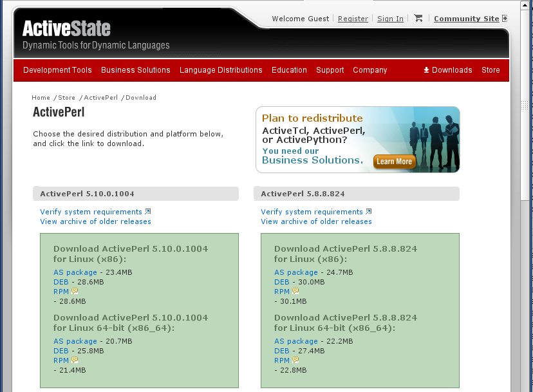Click external icon beside 5.8.8.824 system requirements

click(x=369, y=212)
